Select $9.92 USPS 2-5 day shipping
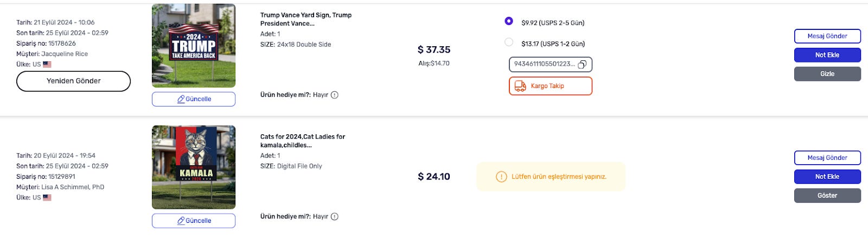 509,21
